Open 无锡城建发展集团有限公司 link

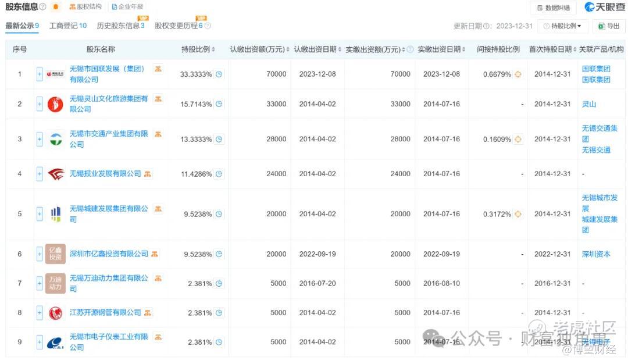coord(109,214)
